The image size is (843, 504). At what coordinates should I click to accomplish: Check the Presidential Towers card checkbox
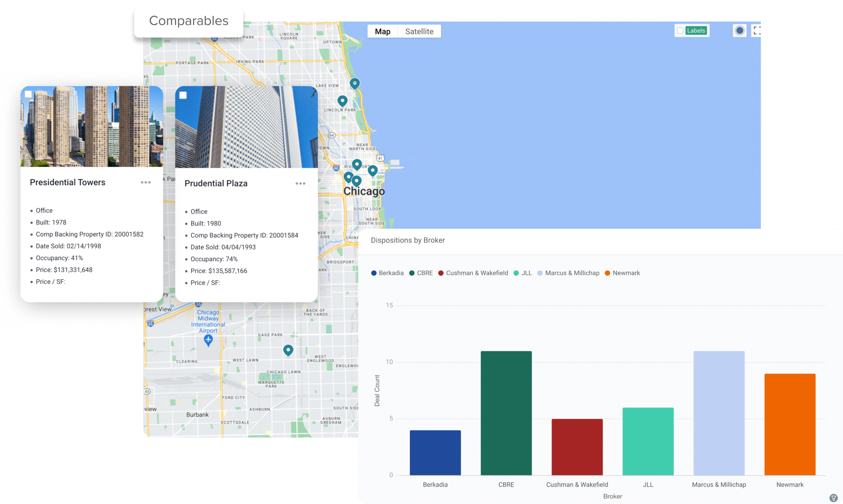pos(29,94)
